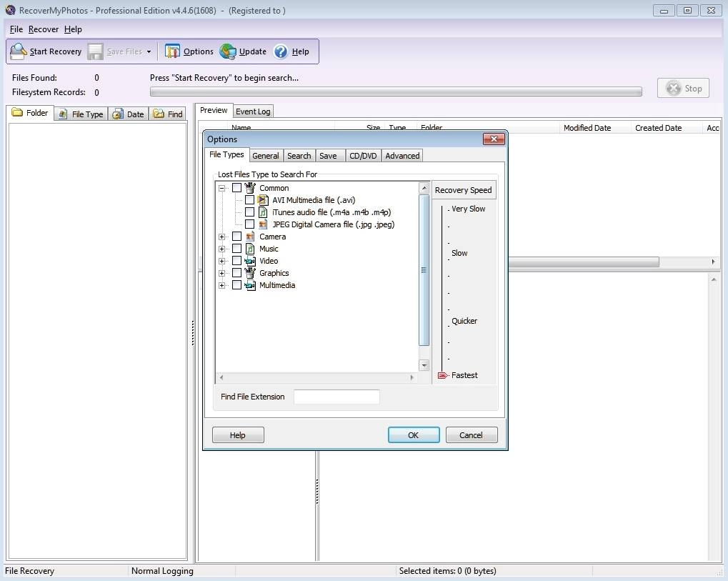Collapse the Common tree node
This screenshot has height=581, width=728.
222,188
